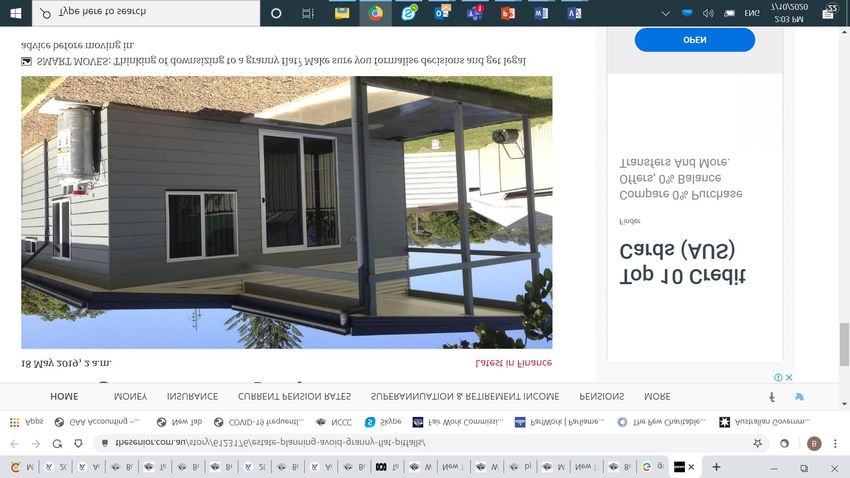
Task: Open the New Tab bookmark
Action: point(179,422)
